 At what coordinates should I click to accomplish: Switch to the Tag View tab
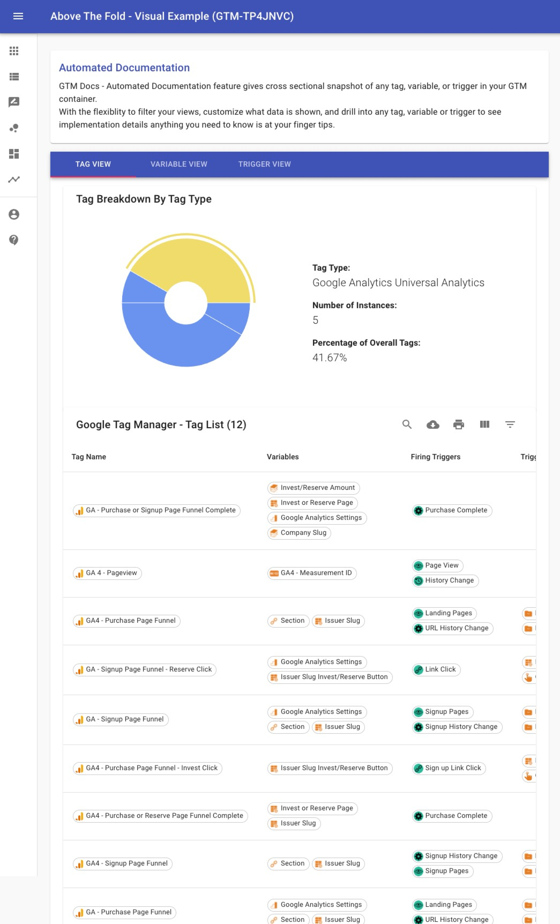[93, 164]
